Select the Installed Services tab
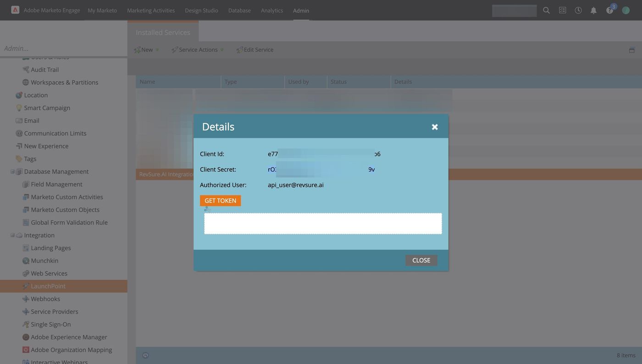 pos(163,32)
